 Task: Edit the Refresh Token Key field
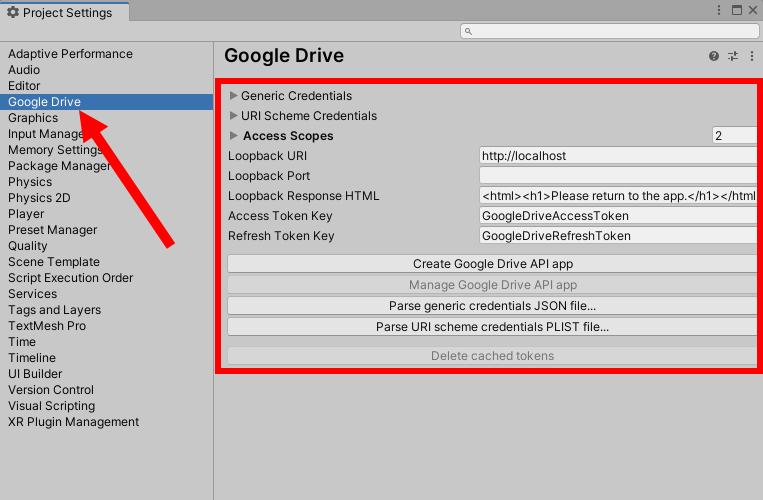click(x=618, y=235)
